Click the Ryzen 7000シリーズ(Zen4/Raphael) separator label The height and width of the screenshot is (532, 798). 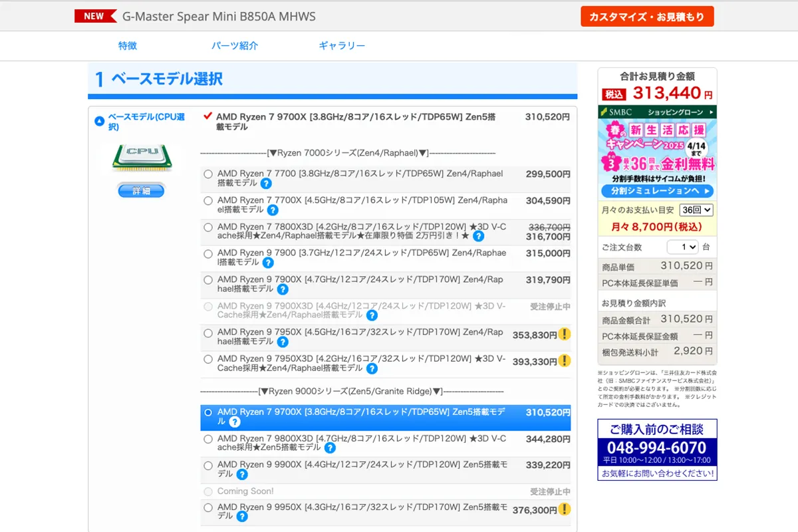coord(348,153)
